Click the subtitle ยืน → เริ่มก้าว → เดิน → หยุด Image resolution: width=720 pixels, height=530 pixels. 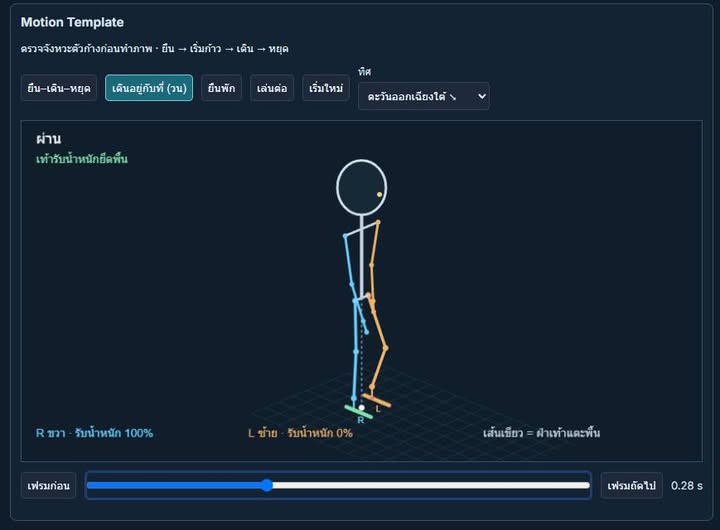click(x=225, y=49)
